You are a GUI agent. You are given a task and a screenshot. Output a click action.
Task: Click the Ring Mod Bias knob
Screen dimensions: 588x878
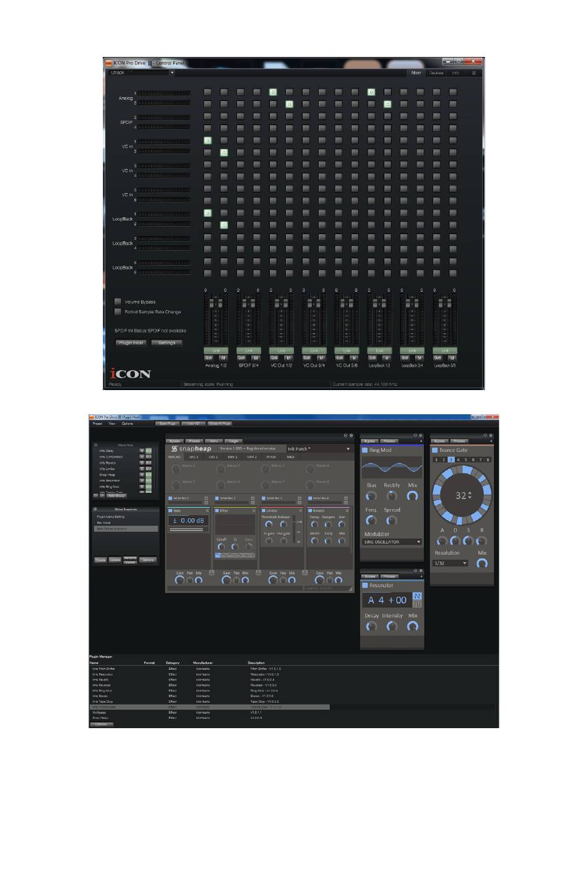[371, 496]
